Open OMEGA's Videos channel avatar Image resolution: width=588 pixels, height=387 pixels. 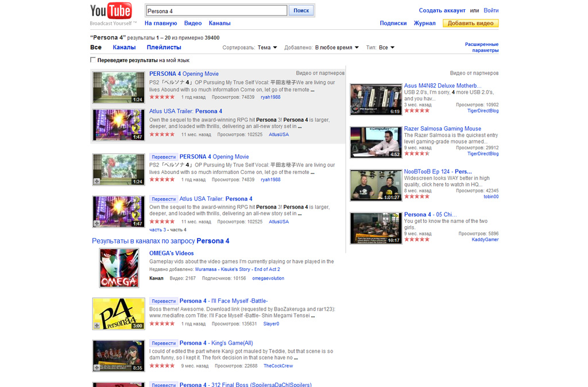[119, 268]
